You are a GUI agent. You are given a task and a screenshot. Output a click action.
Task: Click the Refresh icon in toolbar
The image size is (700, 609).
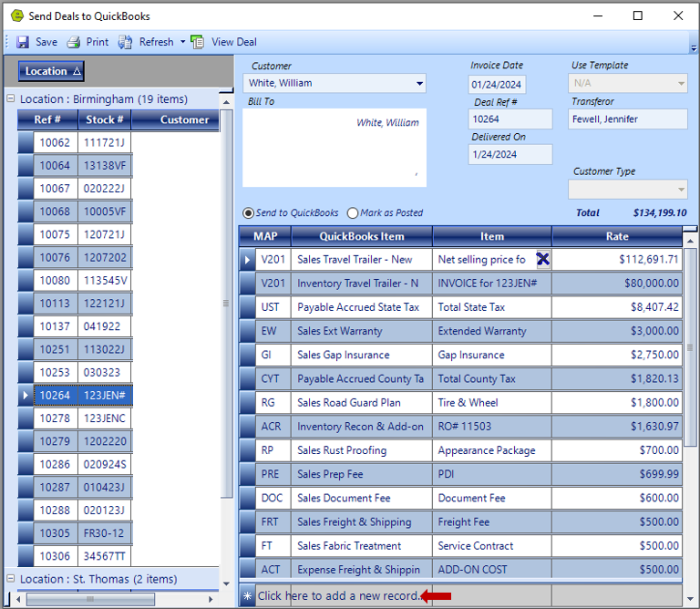coord(125,42)
